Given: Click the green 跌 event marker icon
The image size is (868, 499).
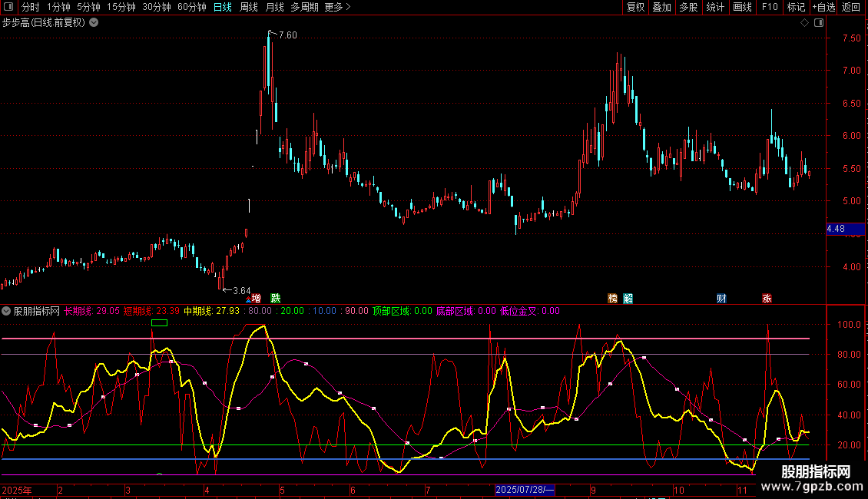Looking at the screenshot, I should point(275,298).
